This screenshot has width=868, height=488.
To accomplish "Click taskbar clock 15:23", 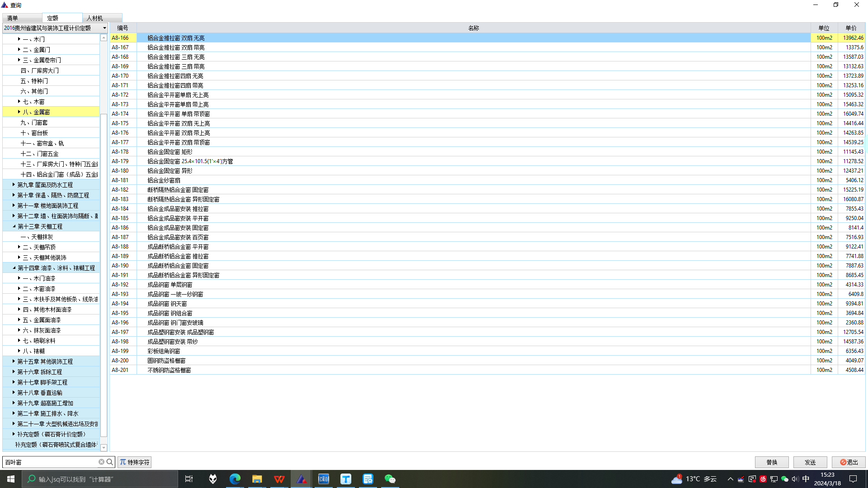I will tap(827, 479).
